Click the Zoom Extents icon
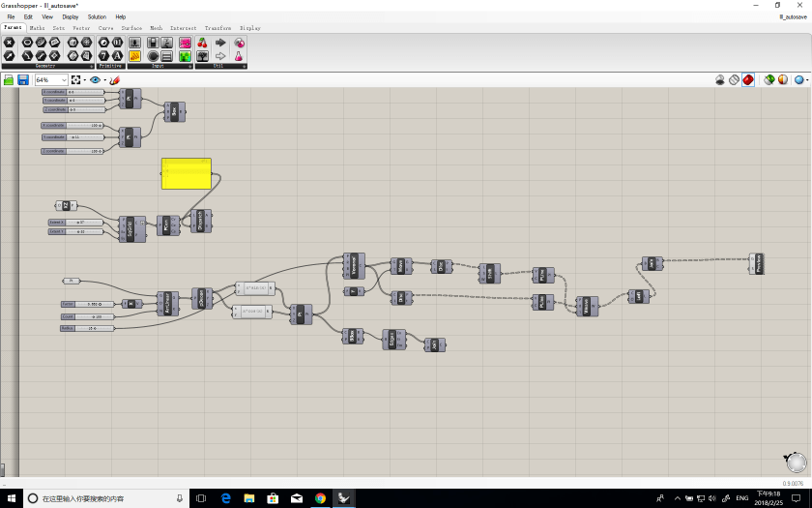Screen dimensions: 812x508 click(x=77, y=79)
